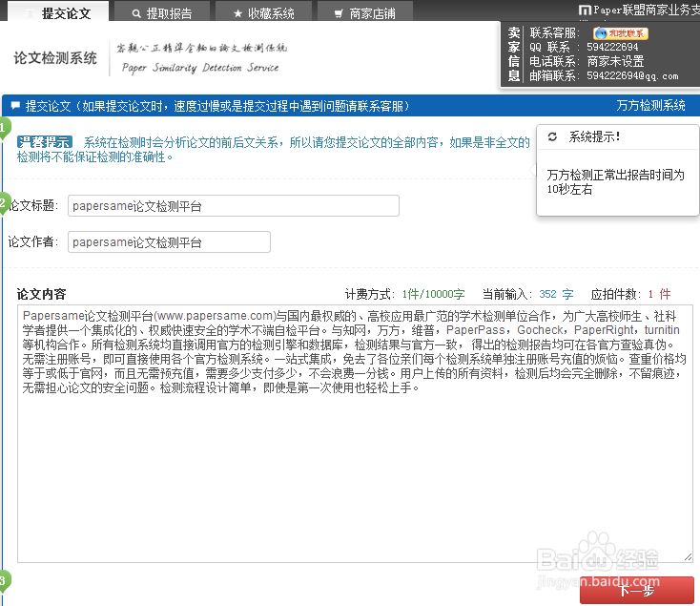Click the speech bubble icon before 提交论文
Image resolution: width=700 pixels, height=606 pixels.
pyautogui.click(x=15, y=106)
